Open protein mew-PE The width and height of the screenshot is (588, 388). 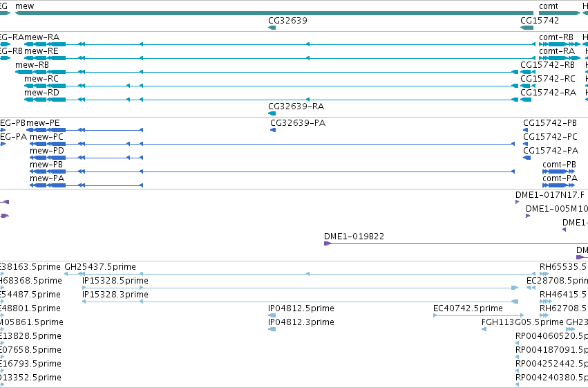[x=86, y=130]
